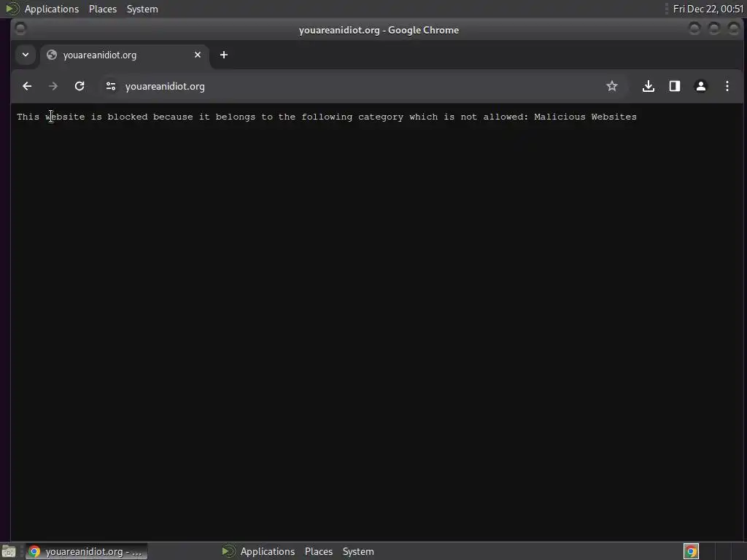
Task: Click distro logo icon in top panel
Action: pos(12,9)
